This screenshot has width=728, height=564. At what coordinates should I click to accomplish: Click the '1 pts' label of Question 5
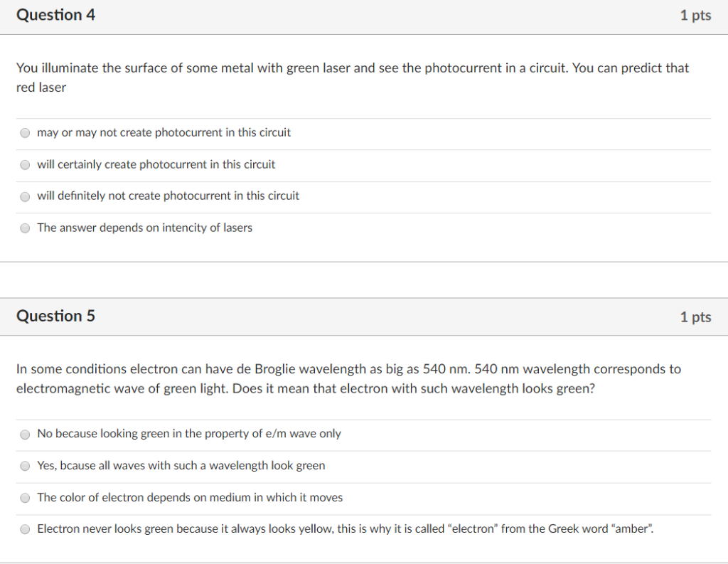tap(695, 316)
